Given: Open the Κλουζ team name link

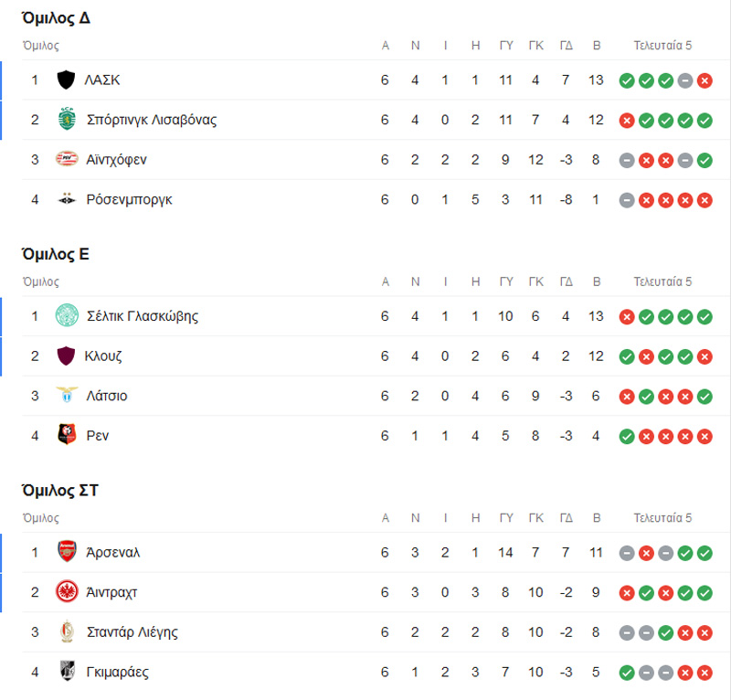Looking at the screenshot, I should (104, 356).
